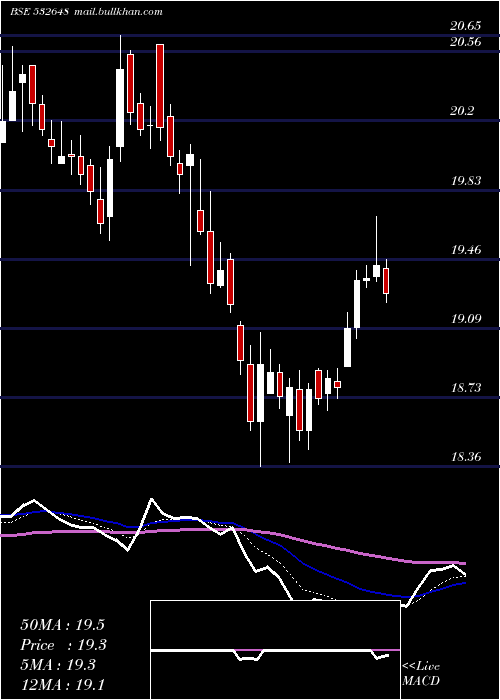
Task: Click the tall red candle touching 20.56
Action: [x=160, y=86]
